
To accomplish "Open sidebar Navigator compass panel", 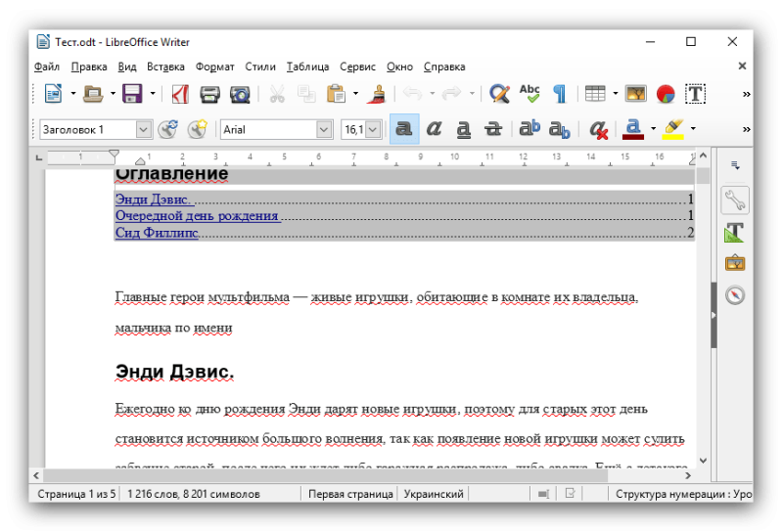I will (x=735, y=295).
